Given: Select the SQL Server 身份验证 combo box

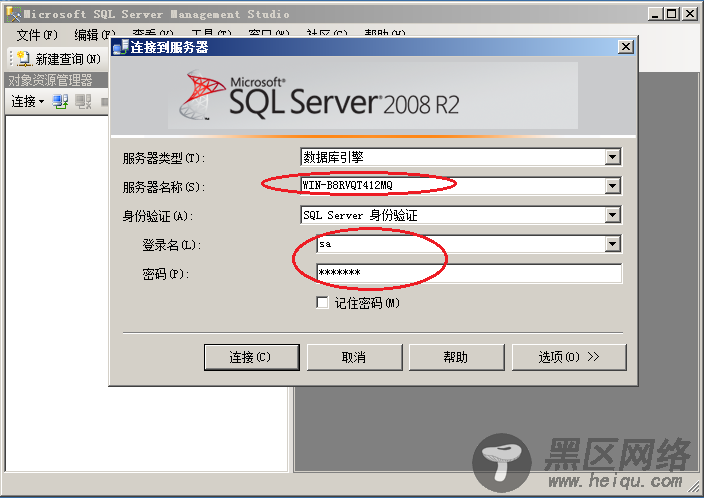Looking at the screenshot, I should pyautogui.click(x=461, y=215).
